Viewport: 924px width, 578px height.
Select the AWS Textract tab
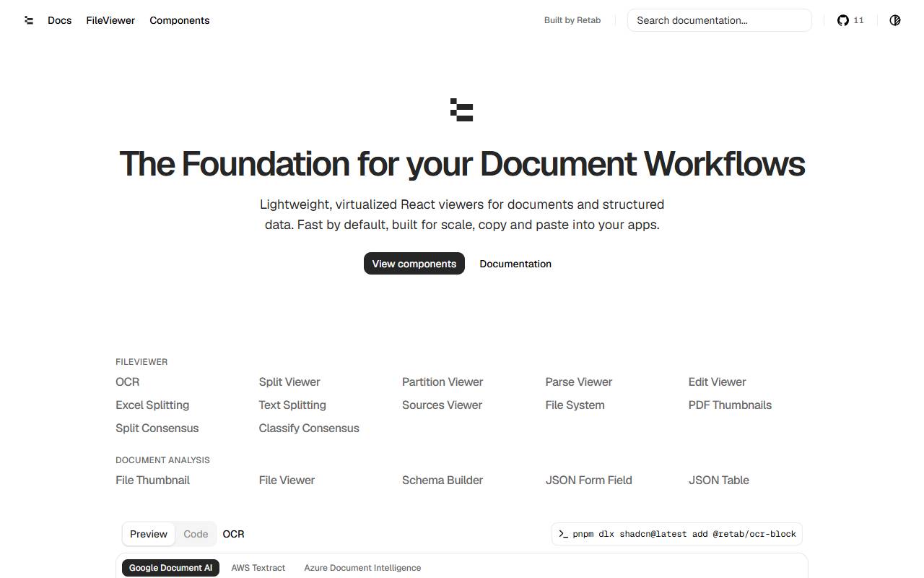tap(258, 568)
